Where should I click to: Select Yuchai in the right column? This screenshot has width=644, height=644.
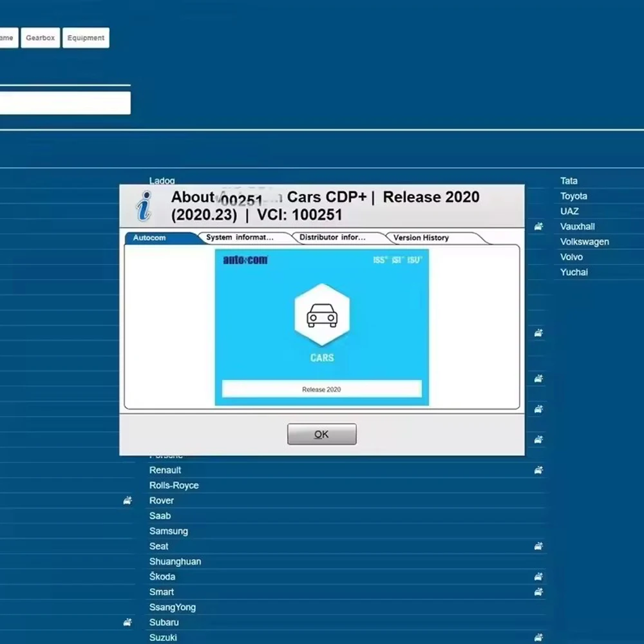coord(574,272)
